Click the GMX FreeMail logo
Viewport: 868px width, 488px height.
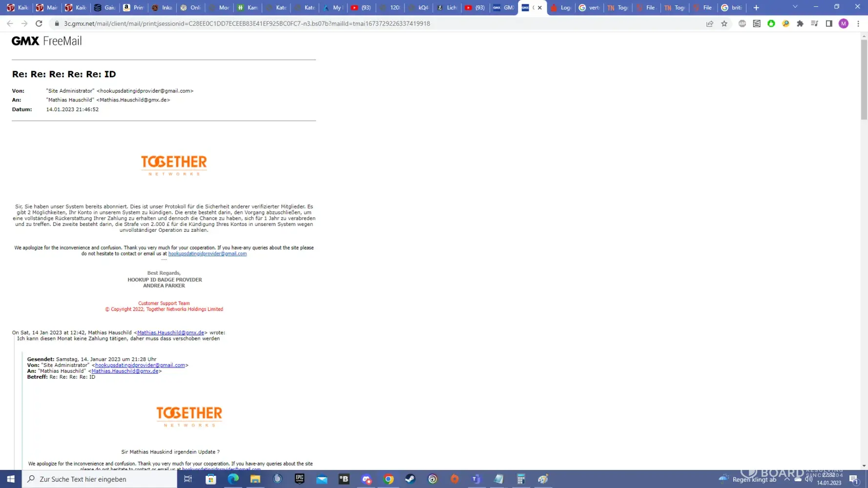tap(47, 41)
